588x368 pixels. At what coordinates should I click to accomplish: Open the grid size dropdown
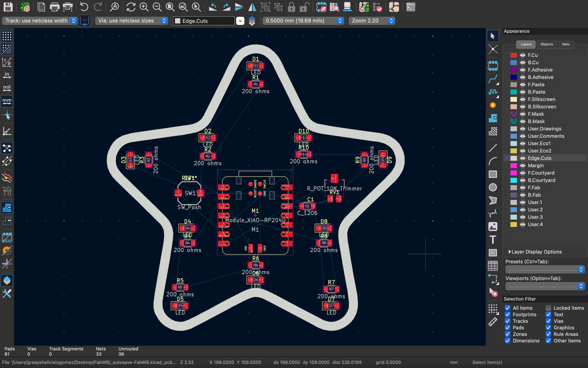(x=303, y=21)
